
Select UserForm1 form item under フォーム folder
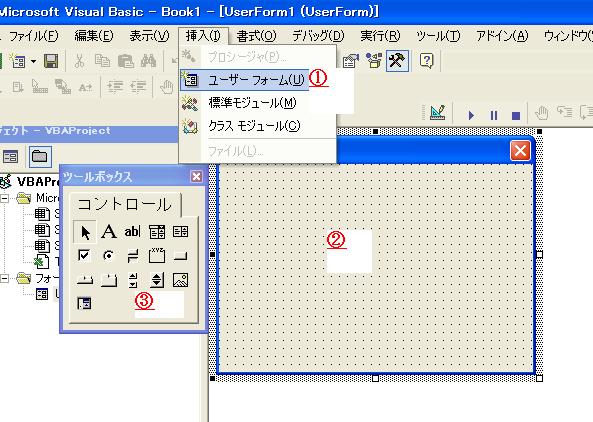click(42, 294)
